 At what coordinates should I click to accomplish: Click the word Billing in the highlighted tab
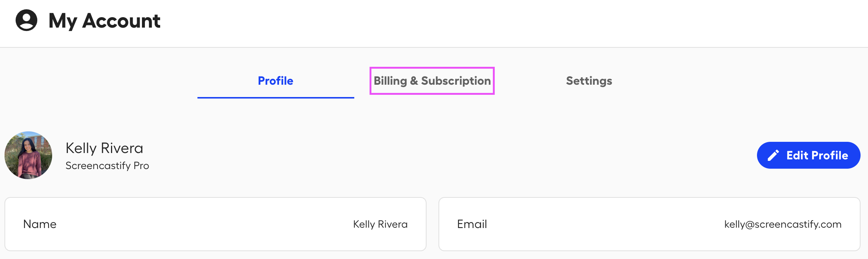(x=390, y=81)
